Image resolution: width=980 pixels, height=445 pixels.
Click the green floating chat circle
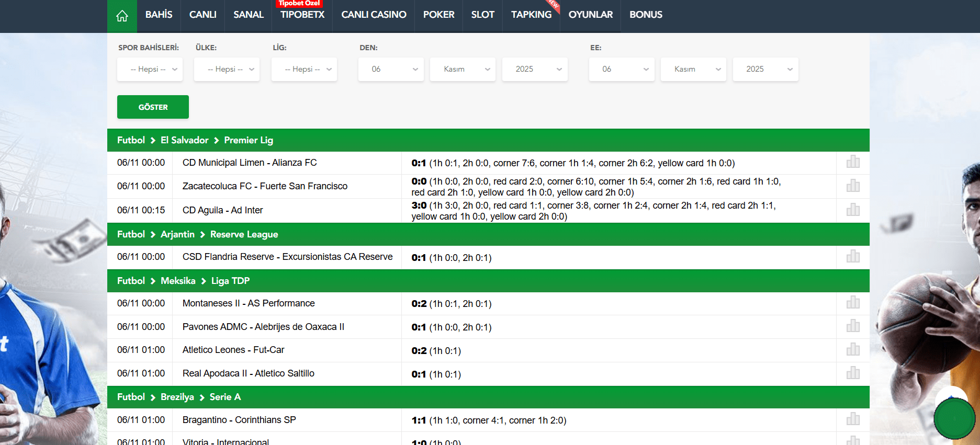(954, 418)
